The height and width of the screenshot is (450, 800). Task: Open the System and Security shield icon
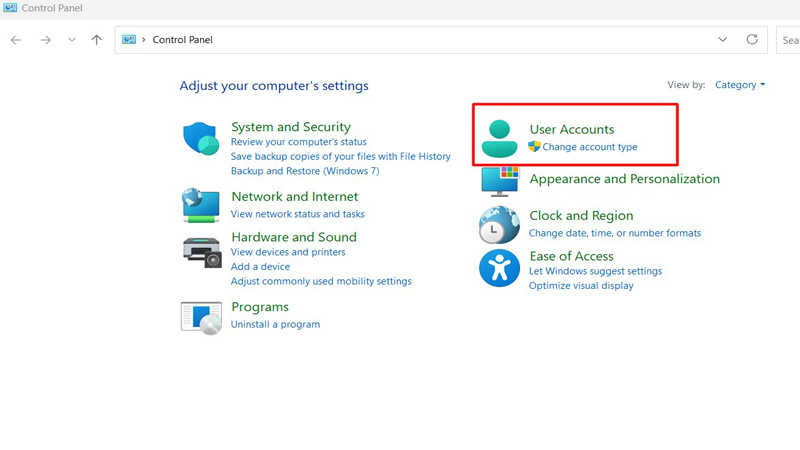[201, 138]
